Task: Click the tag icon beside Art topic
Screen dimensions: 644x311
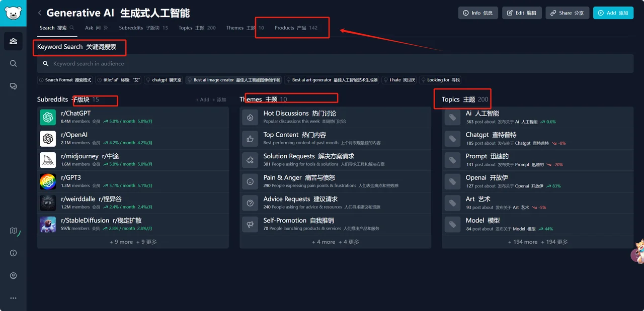Action: tap(452, 202)
